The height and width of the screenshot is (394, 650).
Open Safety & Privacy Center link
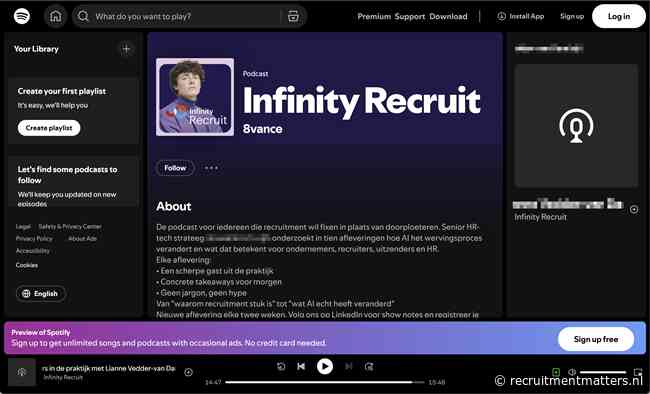pyautogui.click(x=70, y=226)
